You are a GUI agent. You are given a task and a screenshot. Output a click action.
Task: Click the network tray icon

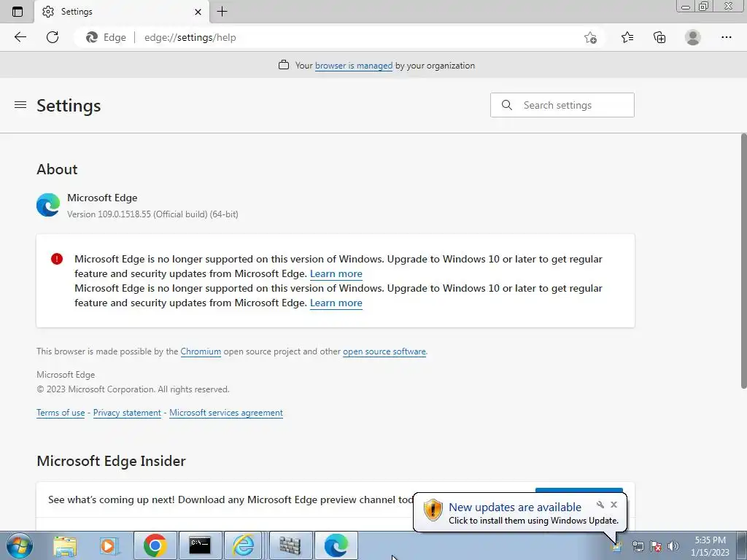pos(638,546)
